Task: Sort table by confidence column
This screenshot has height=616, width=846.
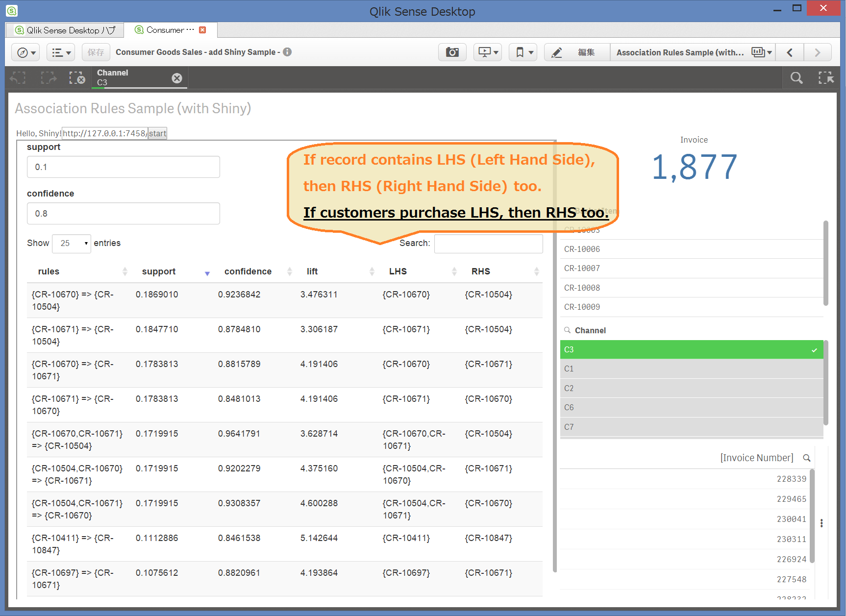Action: pyautogui.click(x=255, y=271)
